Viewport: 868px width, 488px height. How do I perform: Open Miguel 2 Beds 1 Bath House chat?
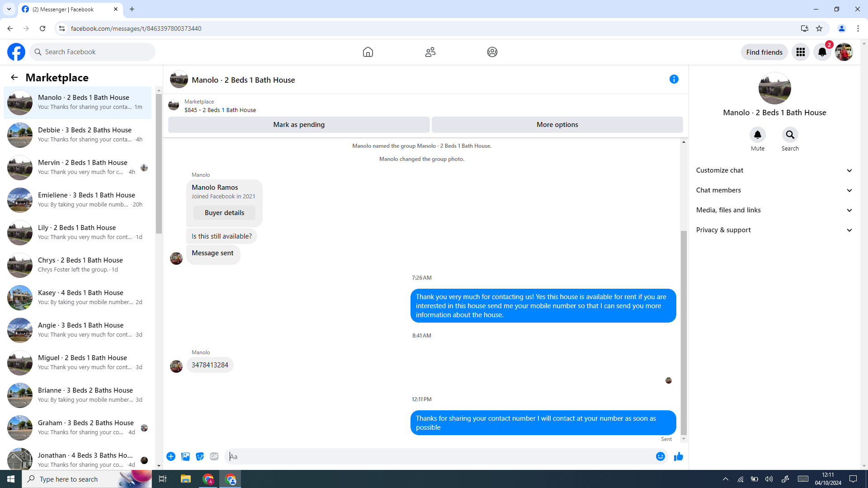coord(78,362)
